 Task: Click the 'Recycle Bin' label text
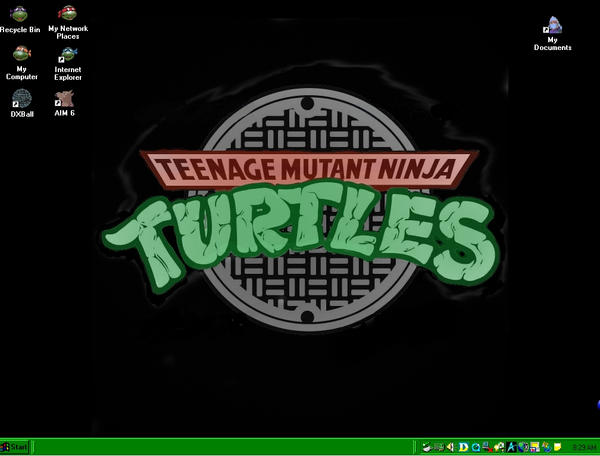20,29
